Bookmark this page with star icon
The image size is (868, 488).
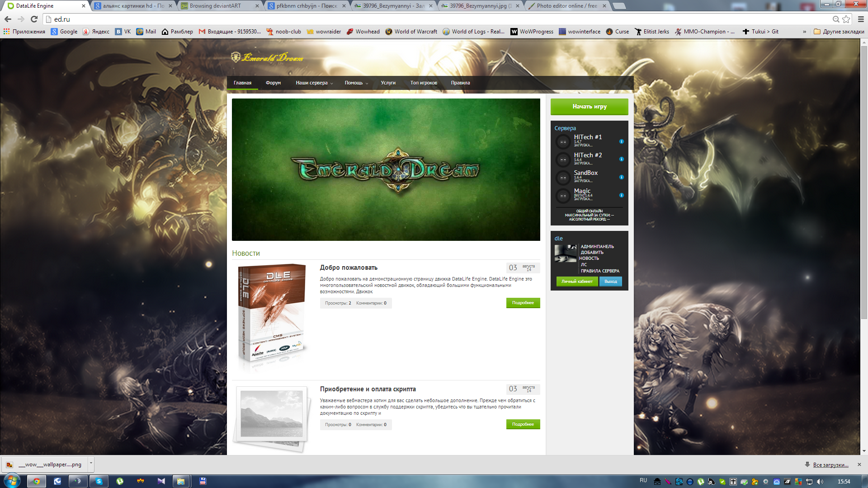pyautogui.click(x=846, y=19)
